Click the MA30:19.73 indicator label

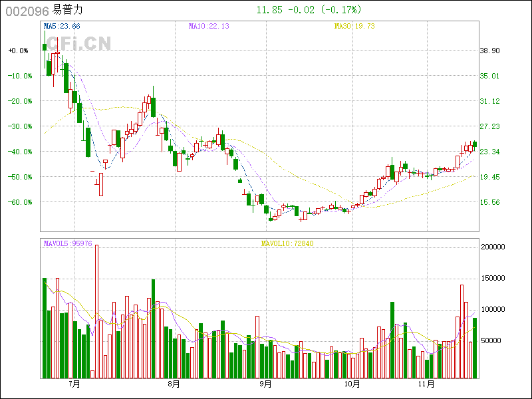pyautogui.click(x=354, y=27)
